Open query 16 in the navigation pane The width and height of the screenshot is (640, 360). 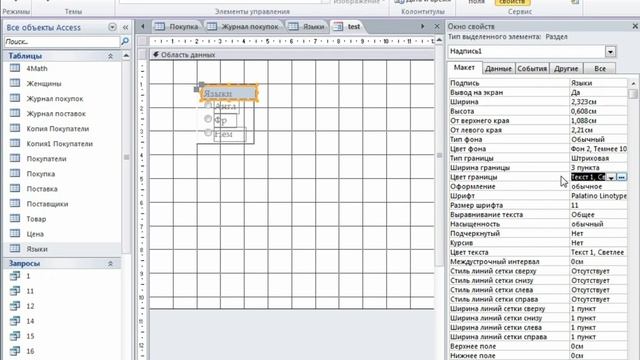point(30,351)
